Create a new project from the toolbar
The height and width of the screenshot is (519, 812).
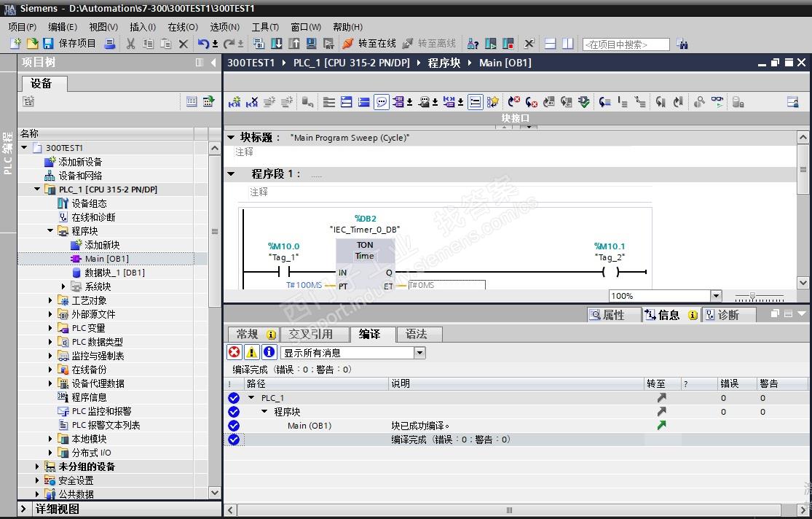coord(15,44)
